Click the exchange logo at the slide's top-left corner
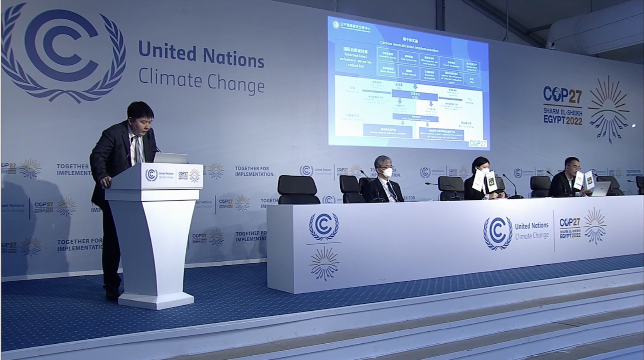 point(335,25)
